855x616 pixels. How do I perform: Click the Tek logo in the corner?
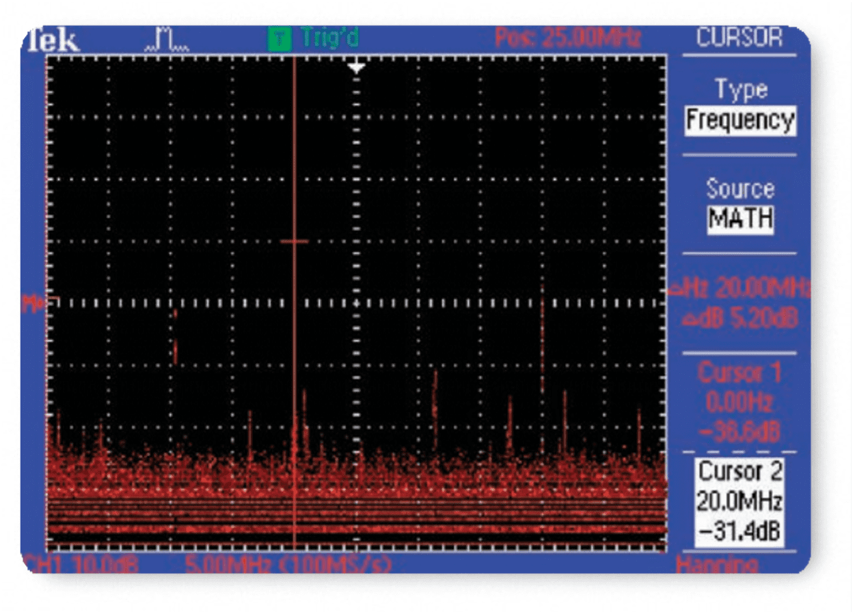pos(53,41)
